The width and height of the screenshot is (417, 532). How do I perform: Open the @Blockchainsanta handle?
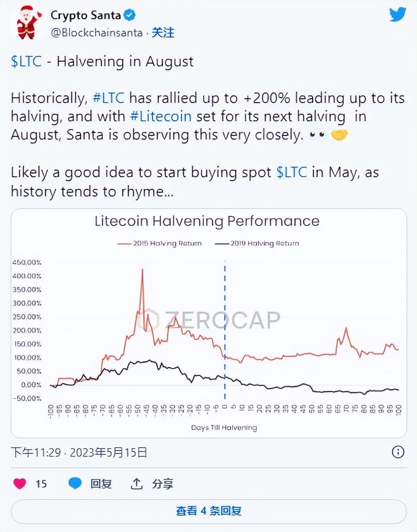pos(97,33)
